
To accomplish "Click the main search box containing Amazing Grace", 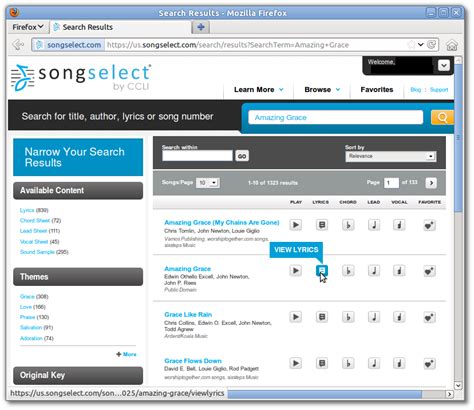I will click(x=336, y=117).
